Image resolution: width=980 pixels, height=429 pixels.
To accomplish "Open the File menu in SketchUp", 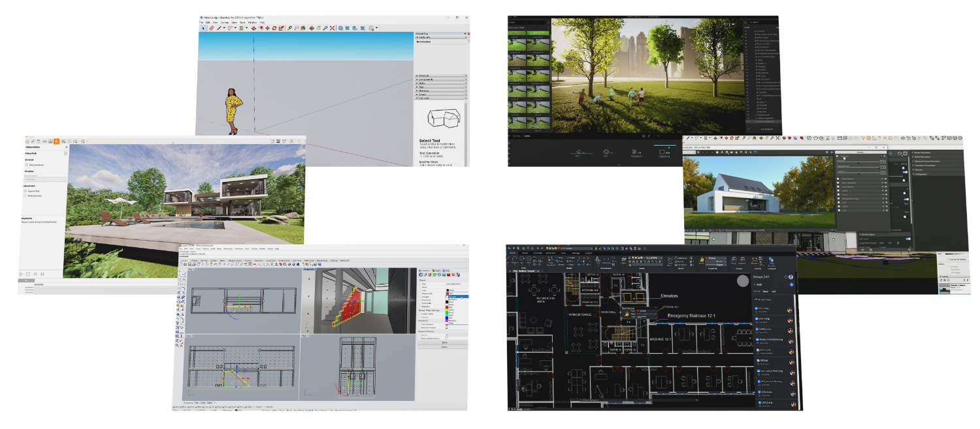I will coord(201,22).
